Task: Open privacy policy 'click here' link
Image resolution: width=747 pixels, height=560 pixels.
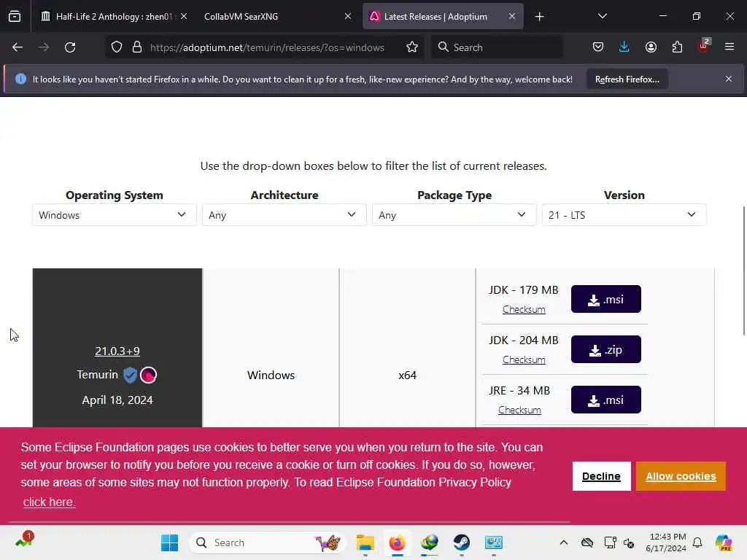Action: click(x=49, y=502)
